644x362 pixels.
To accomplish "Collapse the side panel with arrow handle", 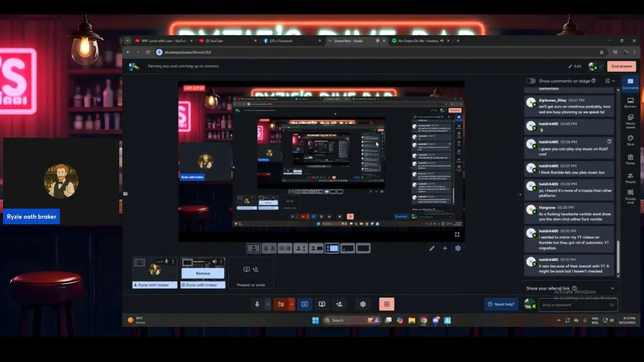I will pyautogui.click(x=520, y=194).
